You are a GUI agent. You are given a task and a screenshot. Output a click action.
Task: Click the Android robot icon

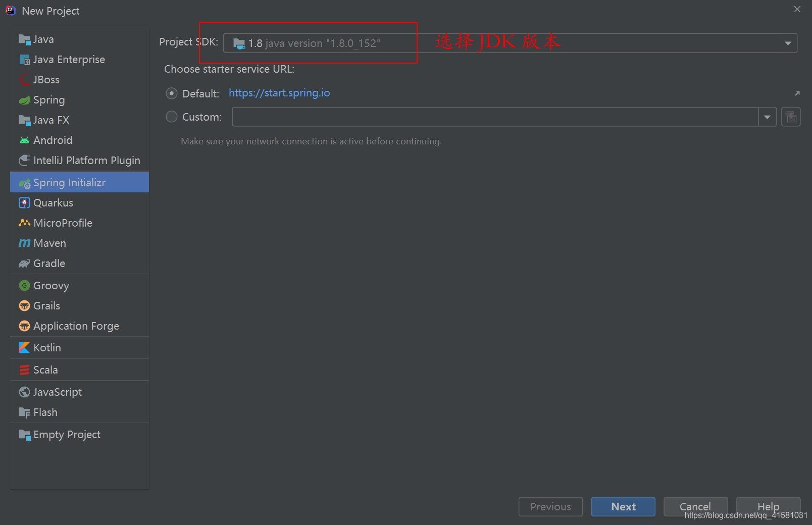tap(24, 140)
